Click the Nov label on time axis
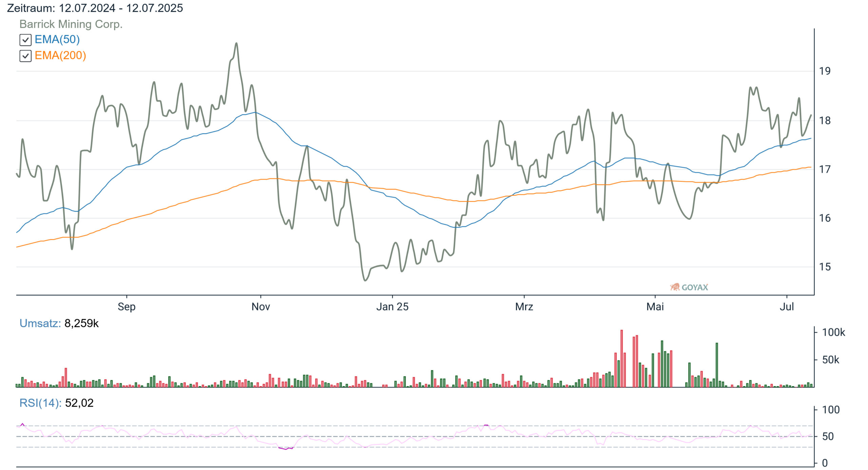The width and height of the screenshot is (868, 470). tap(261, 307)
